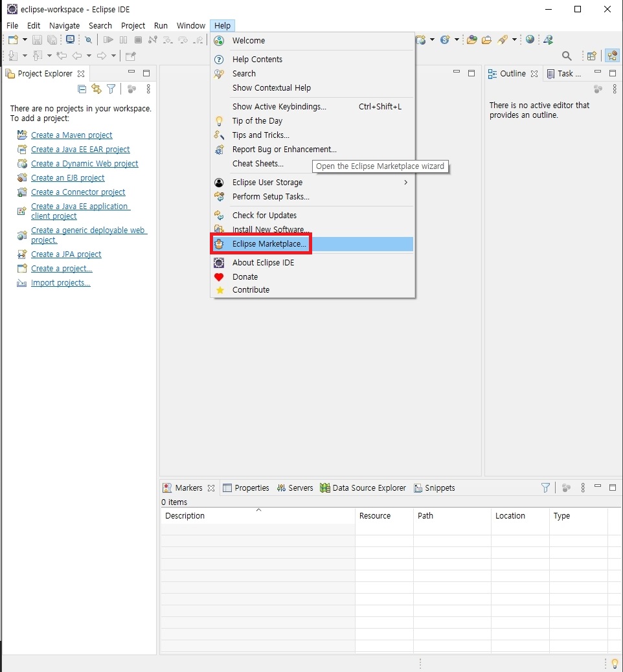Click the Back navigation arrow

77,56
